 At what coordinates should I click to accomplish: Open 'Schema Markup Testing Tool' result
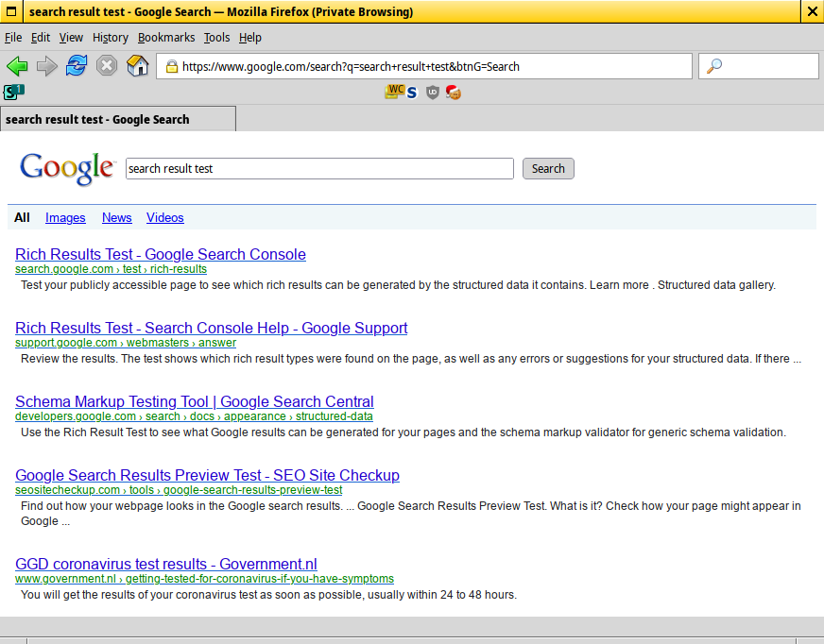click(x=195, y=401)
